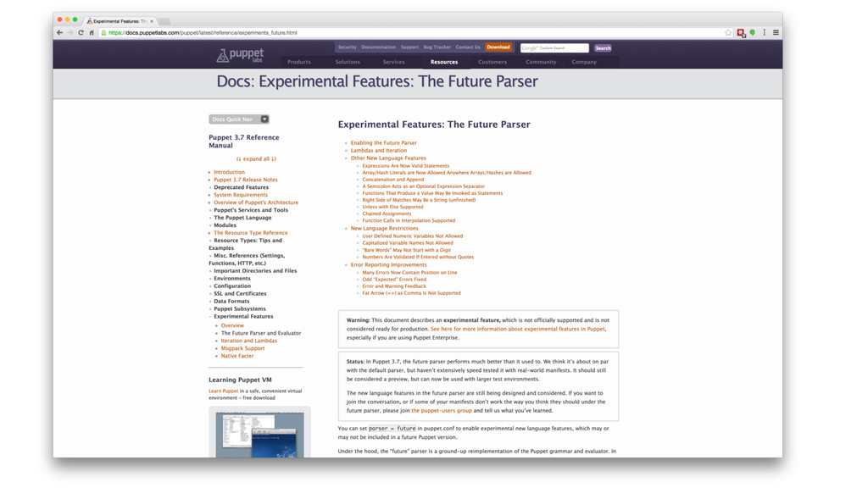868x488 pixels.
Task: Expand SSL and Certificates section
Action: pyautogui.click(x=240, y=294)
